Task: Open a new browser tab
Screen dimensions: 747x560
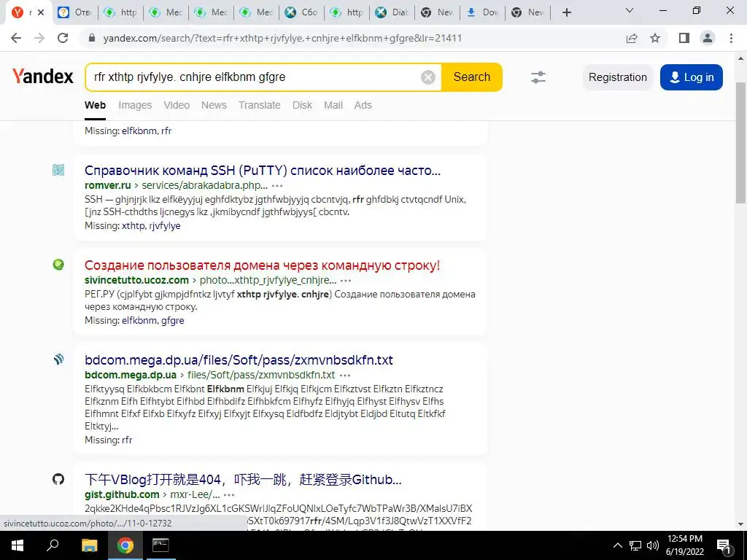Action: [x=566, y=12]
